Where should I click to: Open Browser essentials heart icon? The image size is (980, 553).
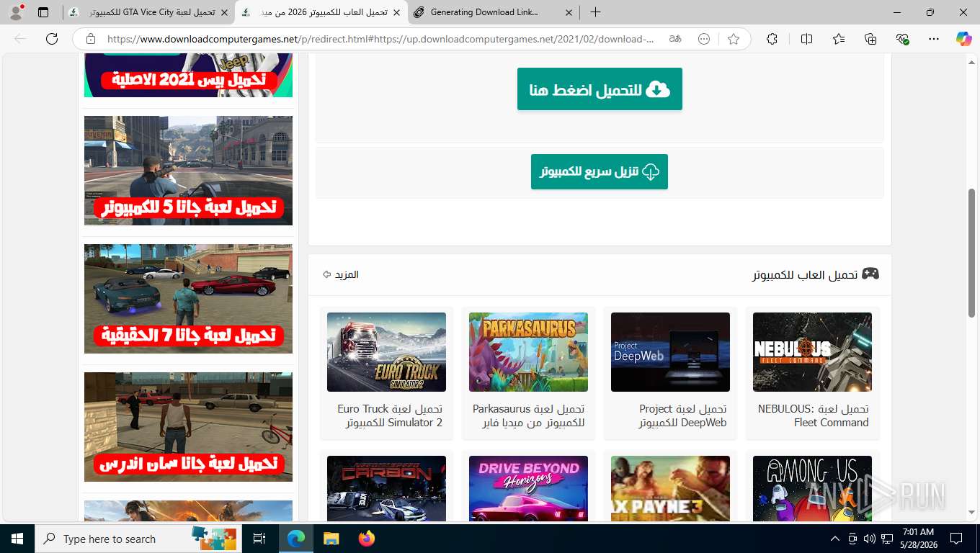[x=902, y=39]
